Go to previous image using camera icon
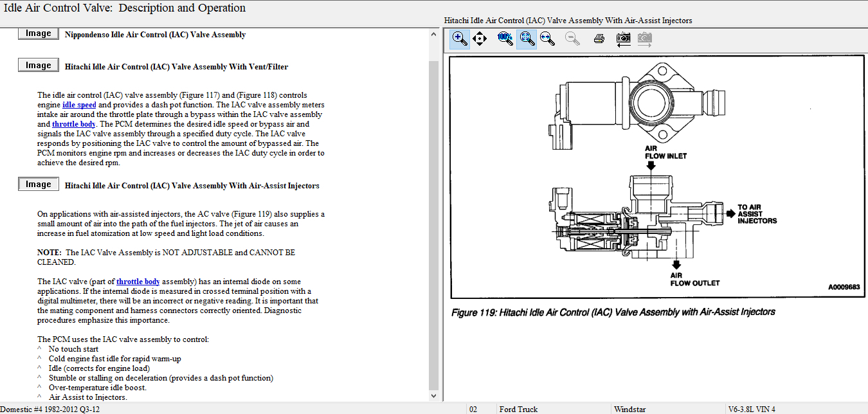 [x=623, y=39]
